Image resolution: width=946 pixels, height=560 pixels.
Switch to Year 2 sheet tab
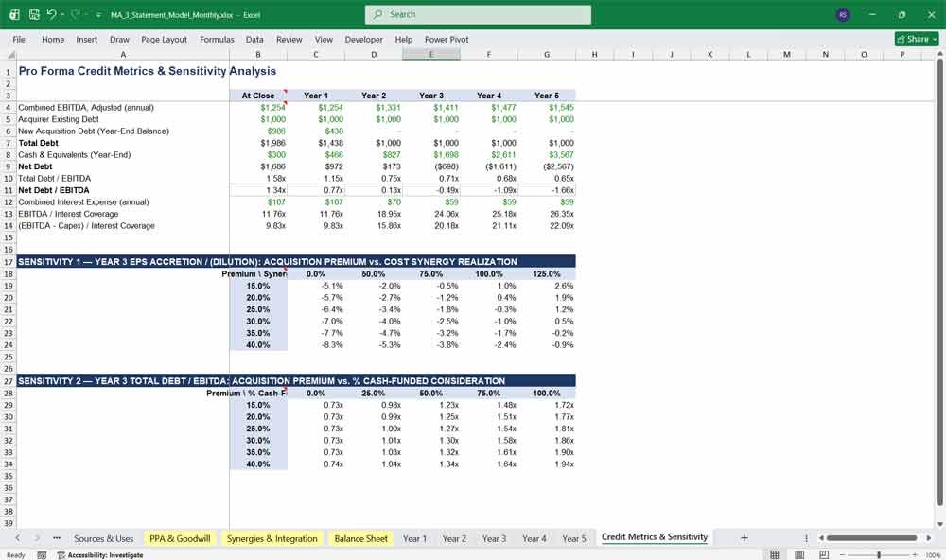(454, 538)
